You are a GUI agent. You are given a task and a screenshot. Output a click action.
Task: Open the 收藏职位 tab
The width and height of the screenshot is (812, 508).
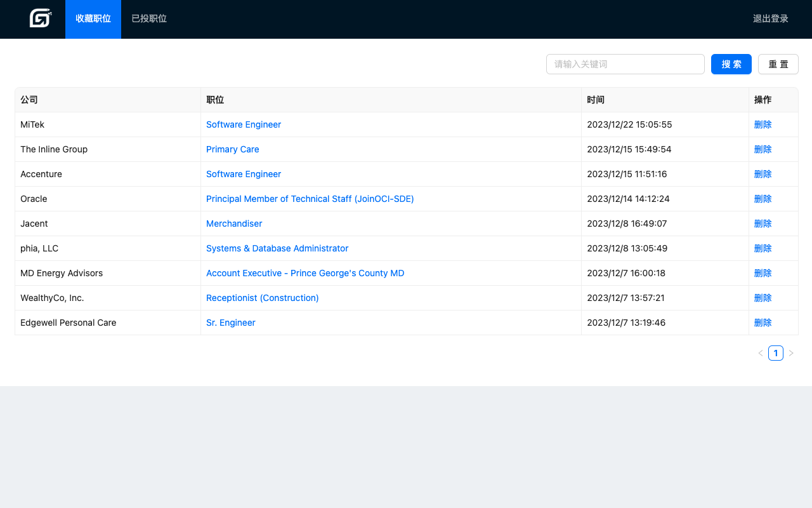tap(93, 19)
